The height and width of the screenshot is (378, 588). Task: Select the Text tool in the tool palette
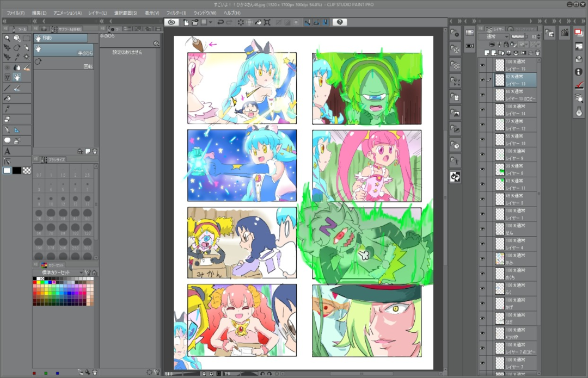coord(7,151)
